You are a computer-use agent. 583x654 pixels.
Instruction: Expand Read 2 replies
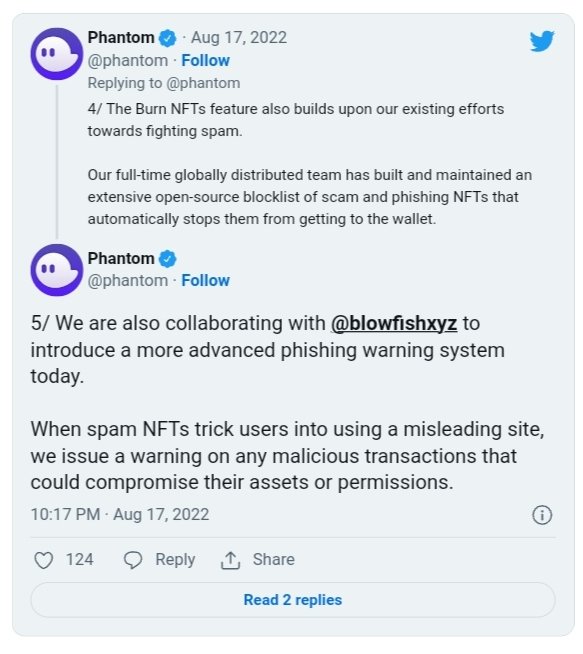click(293, 600)
